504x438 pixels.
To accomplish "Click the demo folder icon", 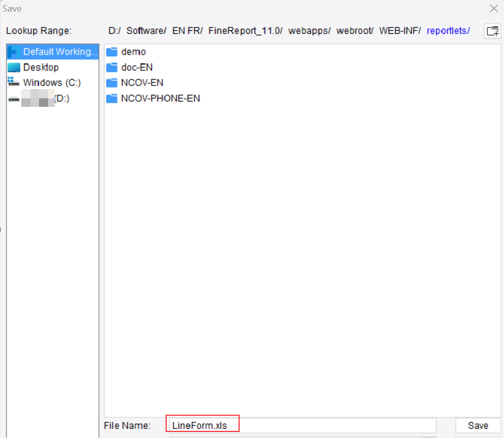I will [x=112, y=52].
